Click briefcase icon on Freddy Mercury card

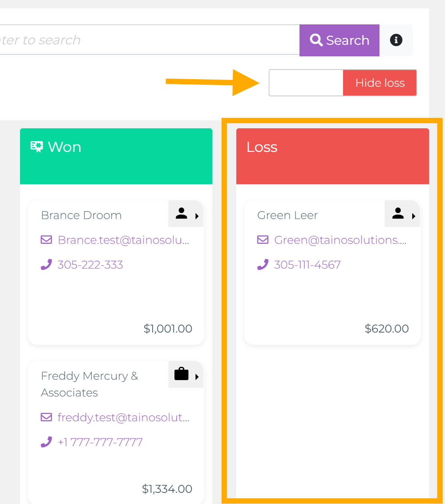pyautogui.click(x=182, y=374)
